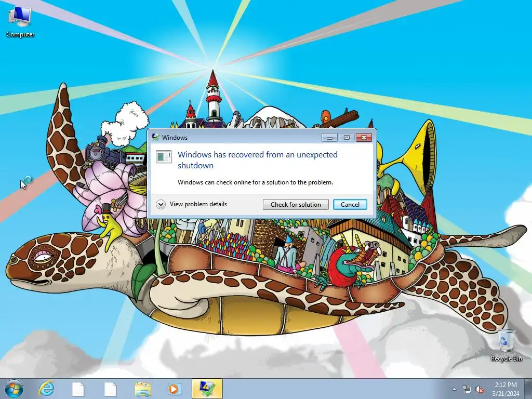Expand View problem details
This screenshot has width=532, height=399.
pos(192,204)
